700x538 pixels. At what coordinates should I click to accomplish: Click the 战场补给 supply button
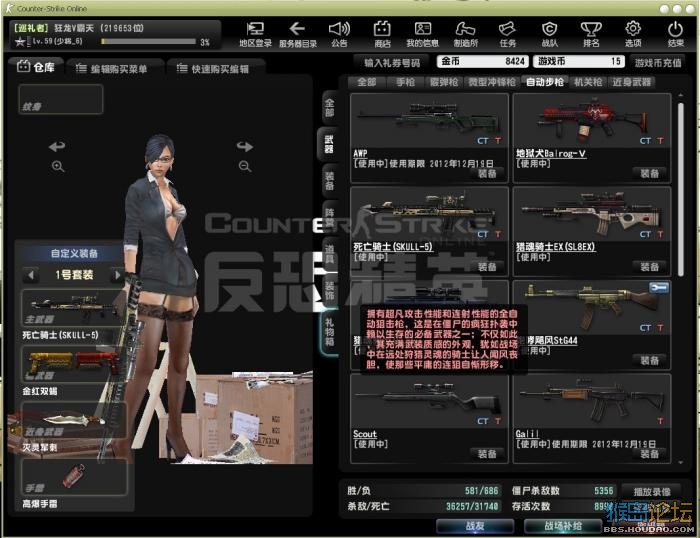coord(562,526)
